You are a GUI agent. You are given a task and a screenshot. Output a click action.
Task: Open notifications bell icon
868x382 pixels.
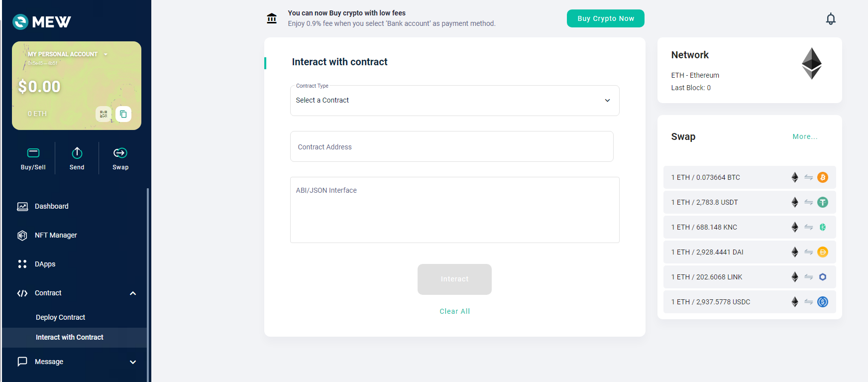click(831, 19)
